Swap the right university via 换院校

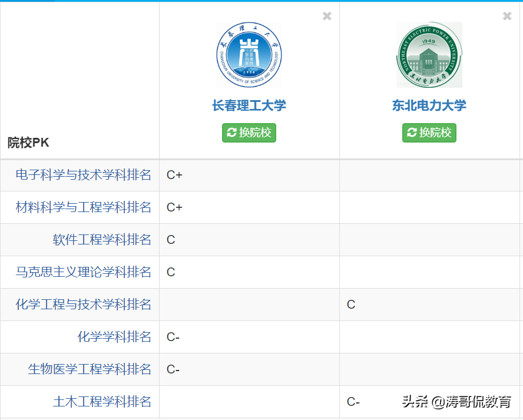point(429,133)
